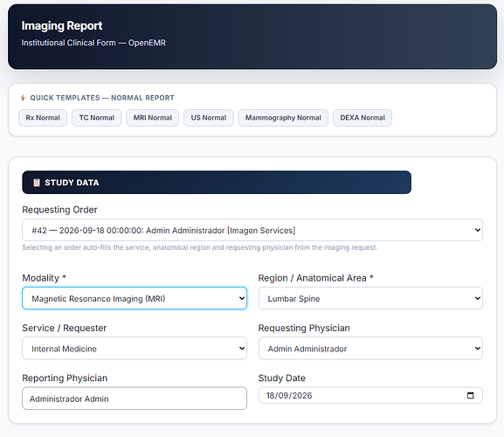Open the Study Date calendar picker icon
504x437 pixels.
[470, 395]
